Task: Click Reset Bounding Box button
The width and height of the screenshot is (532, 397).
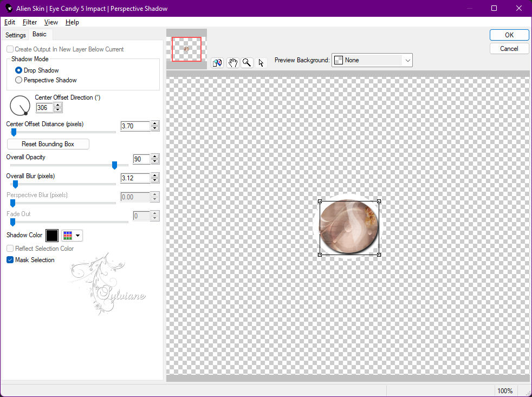Action: [48, 144]
